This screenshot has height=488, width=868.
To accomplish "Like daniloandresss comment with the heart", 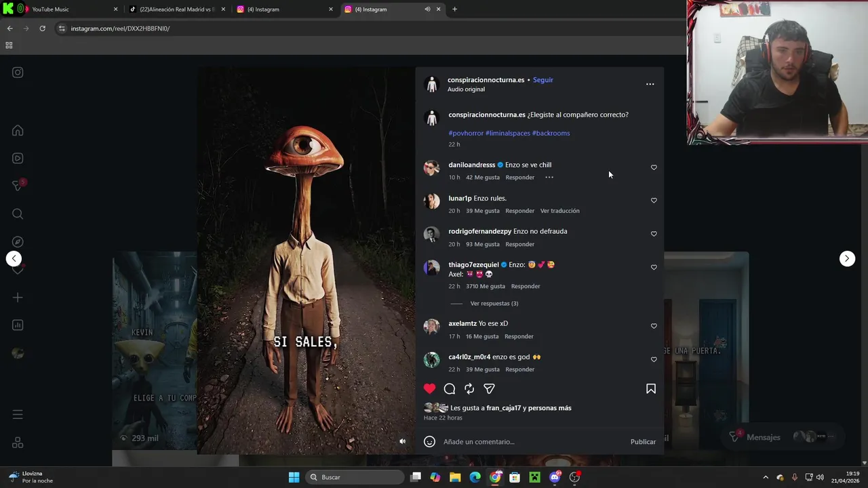I will tap(654, 167).
